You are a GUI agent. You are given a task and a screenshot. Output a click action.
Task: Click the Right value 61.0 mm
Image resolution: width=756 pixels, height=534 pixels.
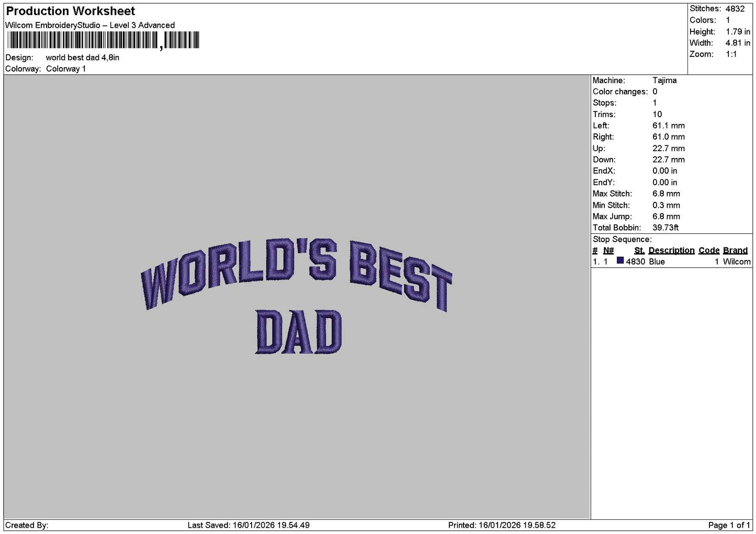[669, 137]
